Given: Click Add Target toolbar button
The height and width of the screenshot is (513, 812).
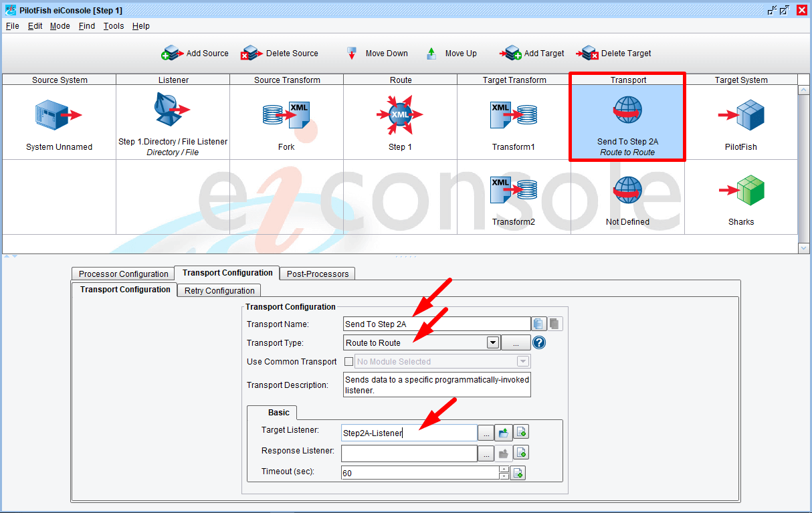Looking at the screenshot, I should coord(533,54).
